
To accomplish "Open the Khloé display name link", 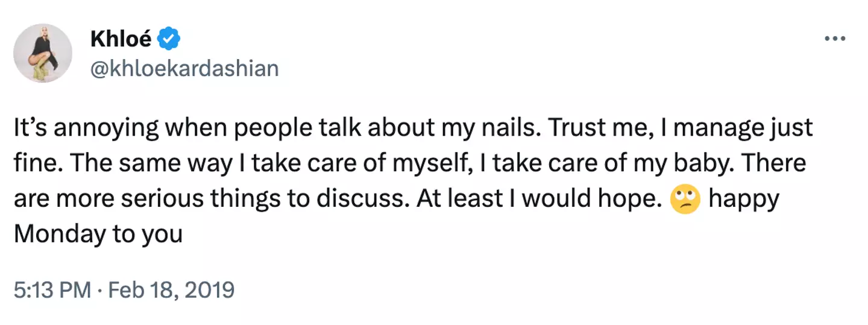I will (x=120, y=40).
